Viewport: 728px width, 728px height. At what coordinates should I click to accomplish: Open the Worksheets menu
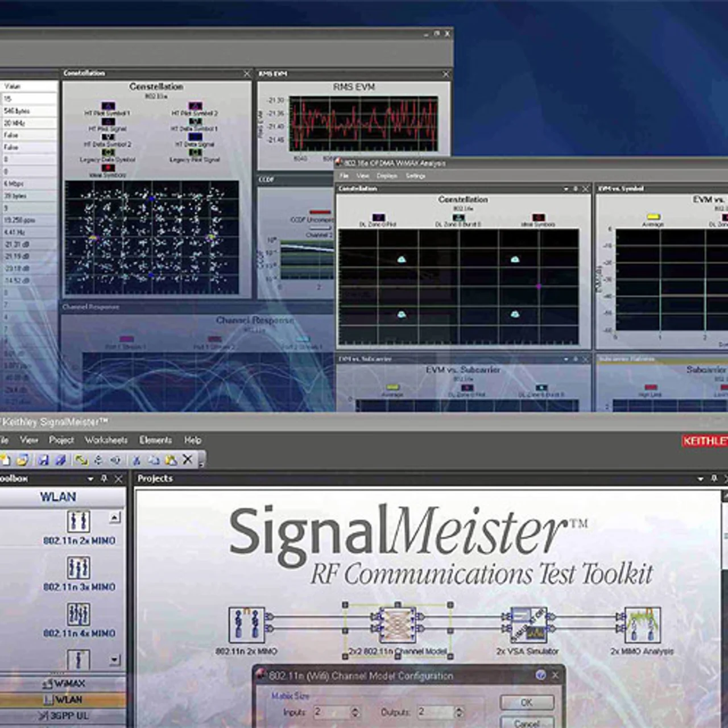click(106, 440)
